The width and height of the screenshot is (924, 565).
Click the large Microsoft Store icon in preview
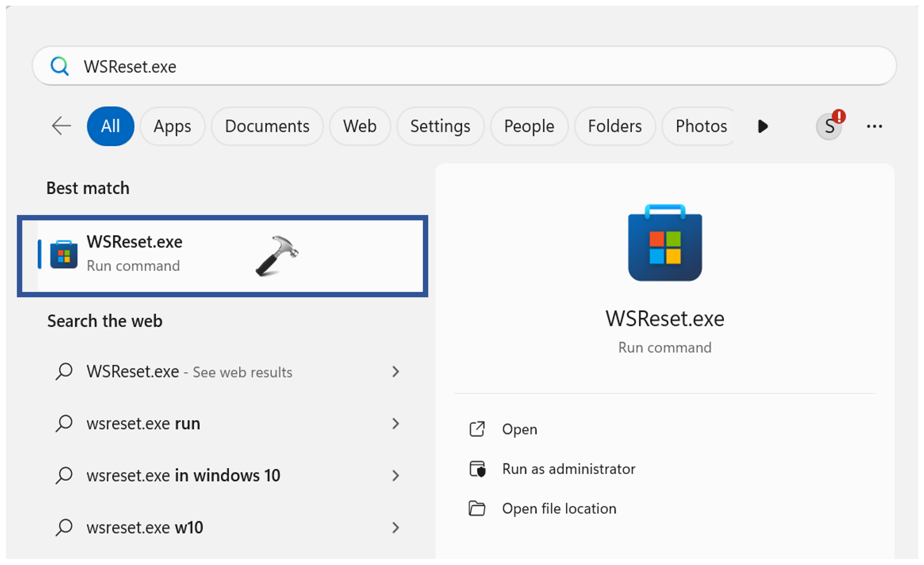[664, 243]
